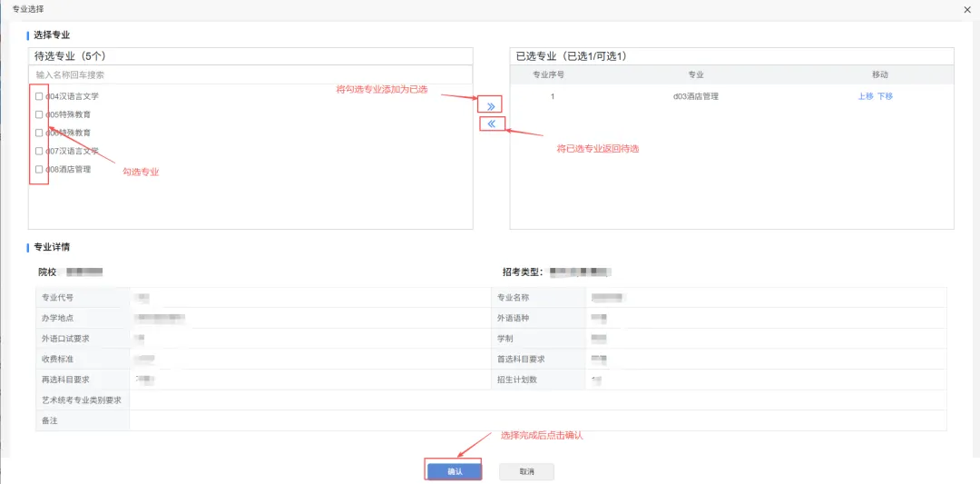
Task: Check the d04汉语言文学 checkbox
Action: click(39, 96)
